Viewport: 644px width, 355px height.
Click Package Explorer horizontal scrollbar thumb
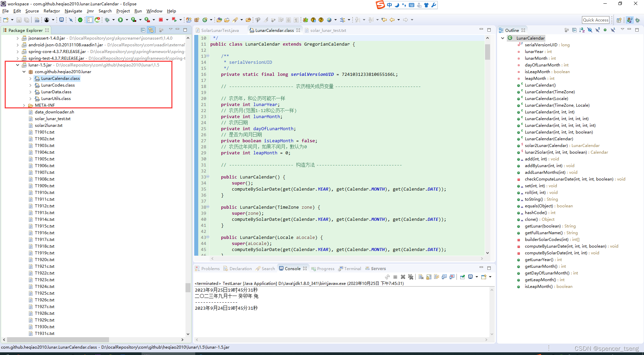[58, 340]
